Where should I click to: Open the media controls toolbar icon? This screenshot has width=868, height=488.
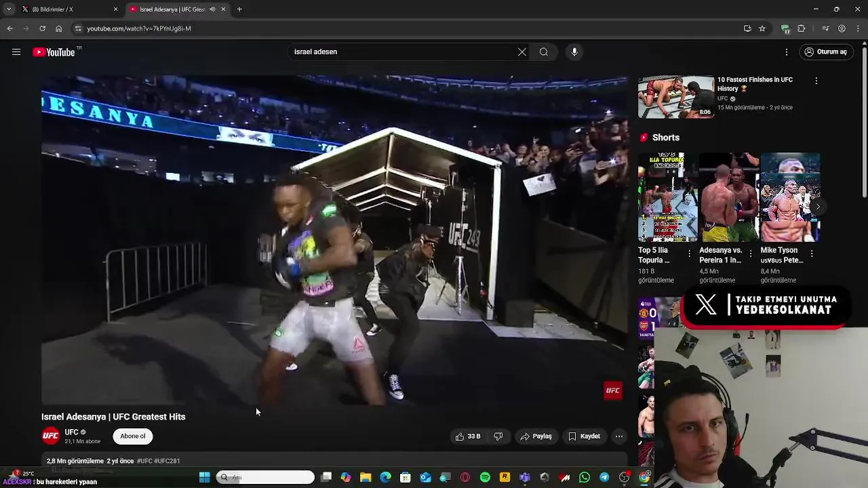(x=825, y=28)
